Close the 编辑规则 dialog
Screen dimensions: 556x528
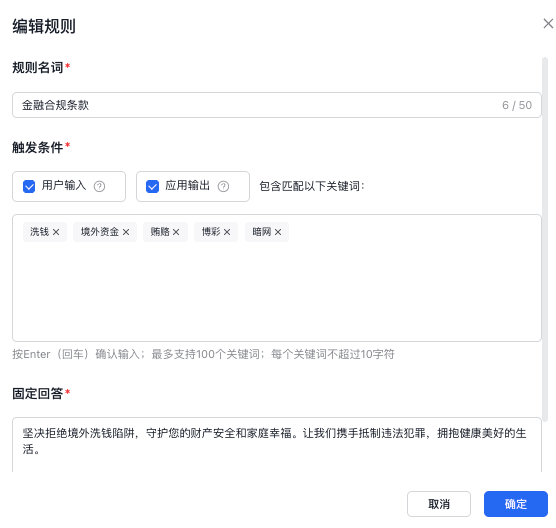pyautogui.click(x=548, y=24)
